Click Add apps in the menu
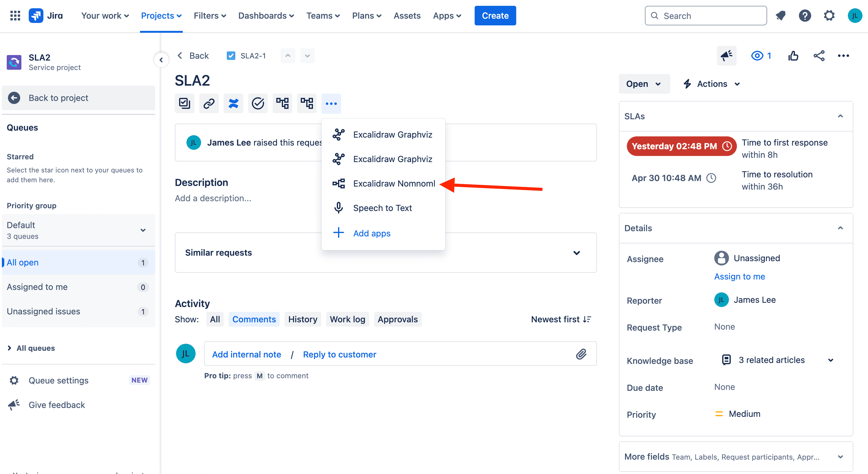This screenshot has height=474, width=868. click(x=383, y=233)
